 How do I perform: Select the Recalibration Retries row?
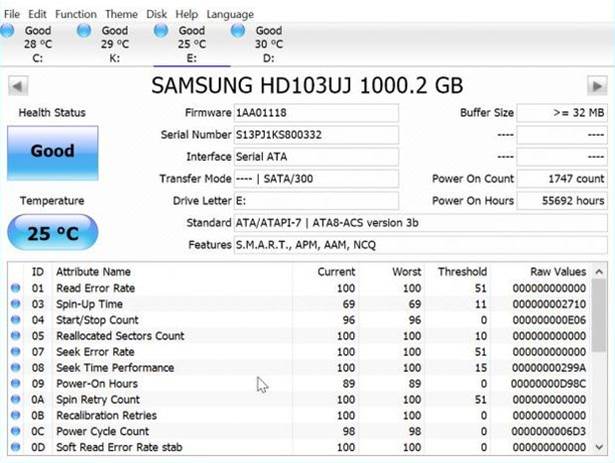click(299, 415)
